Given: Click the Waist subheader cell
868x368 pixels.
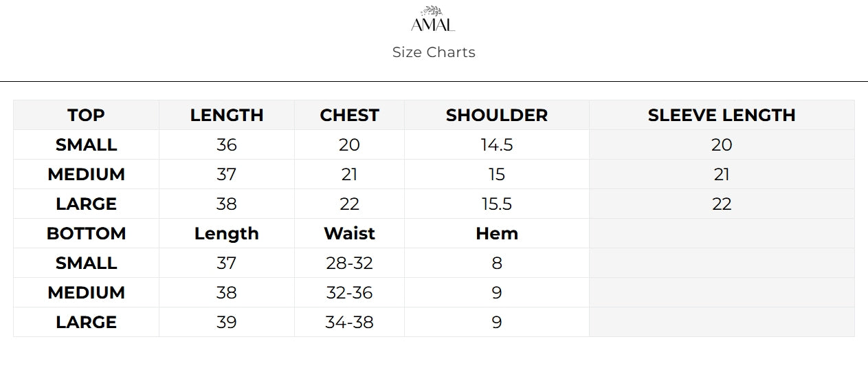Looking at the screenshot, I should click(x=349, y=234).
